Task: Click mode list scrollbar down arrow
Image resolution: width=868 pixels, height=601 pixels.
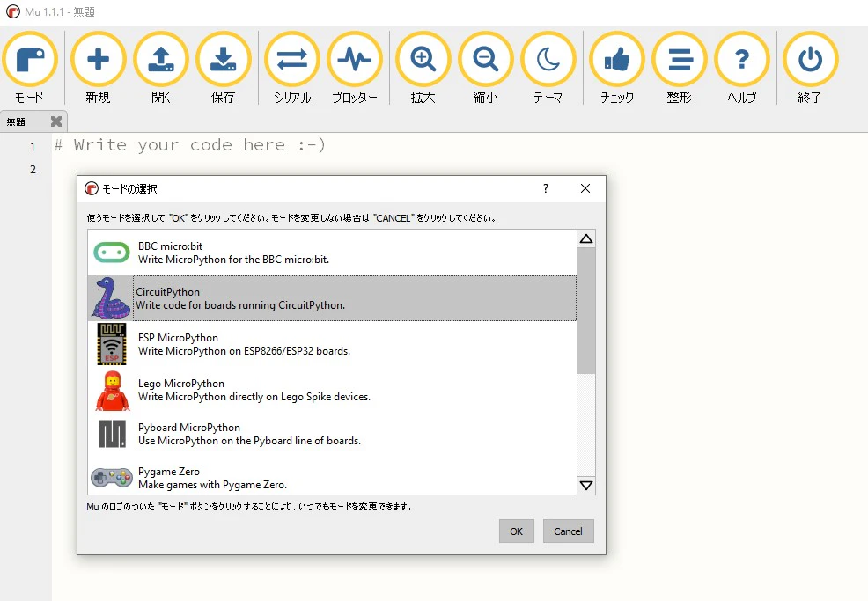Action: (x=586, y=486)
